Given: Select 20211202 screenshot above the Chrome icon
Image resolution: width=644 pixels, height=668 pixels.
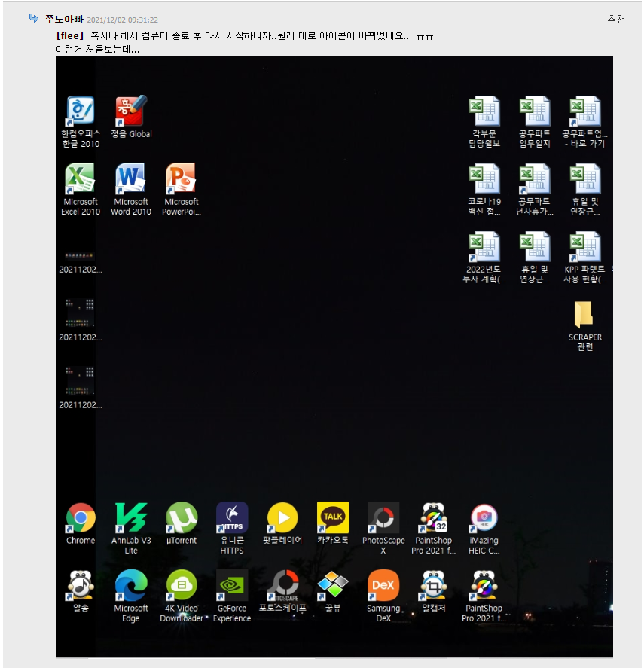Looking at the screenshot, I should (x=81, y=387).
